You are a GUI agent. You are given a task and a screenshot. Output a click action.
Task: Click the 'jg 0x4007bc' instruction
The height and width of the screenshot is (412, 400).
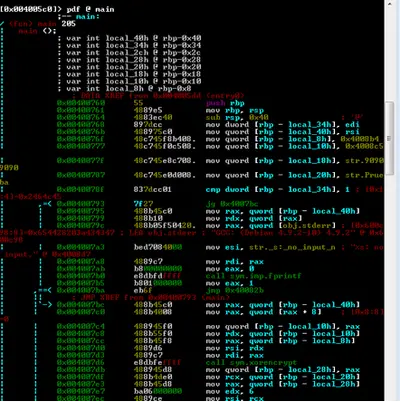pos(232,204)
